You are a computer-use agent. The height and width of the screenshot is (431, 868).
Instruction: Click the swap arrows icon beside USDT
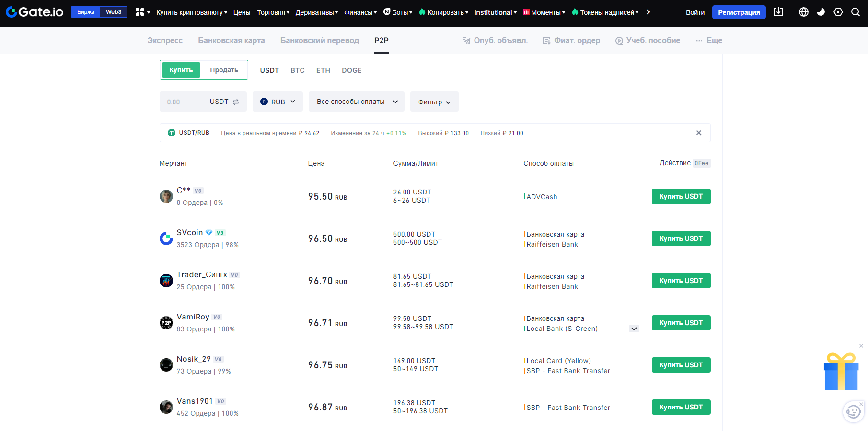[236, 102]
